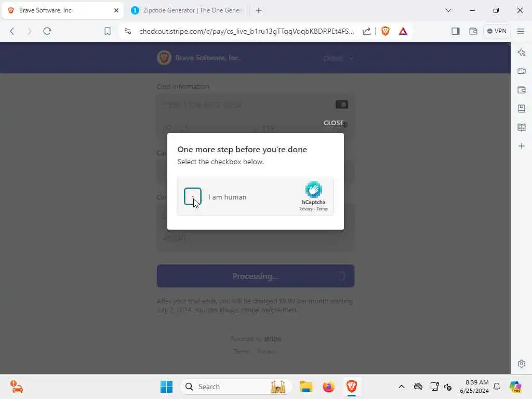Open the hCaptcha Privacy link
Image resolution: width=532 pixels, height=399 pixels.
click(x=305, y=209)
